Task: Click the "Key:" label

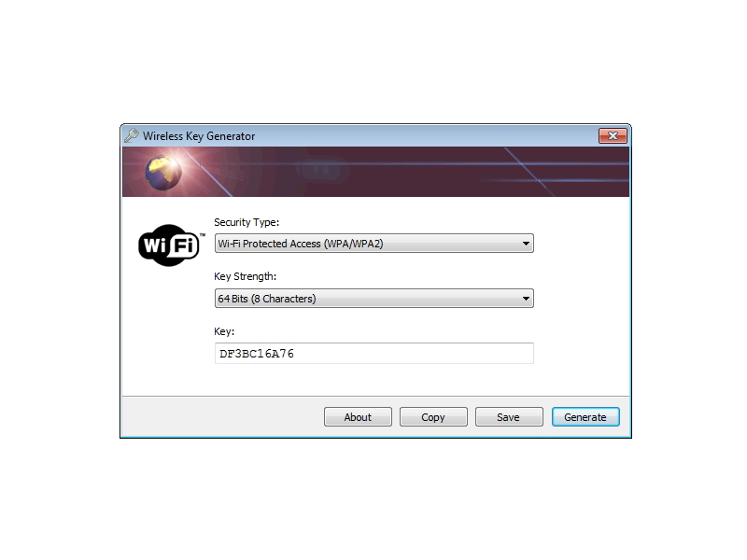Action: tap(224, 331)
